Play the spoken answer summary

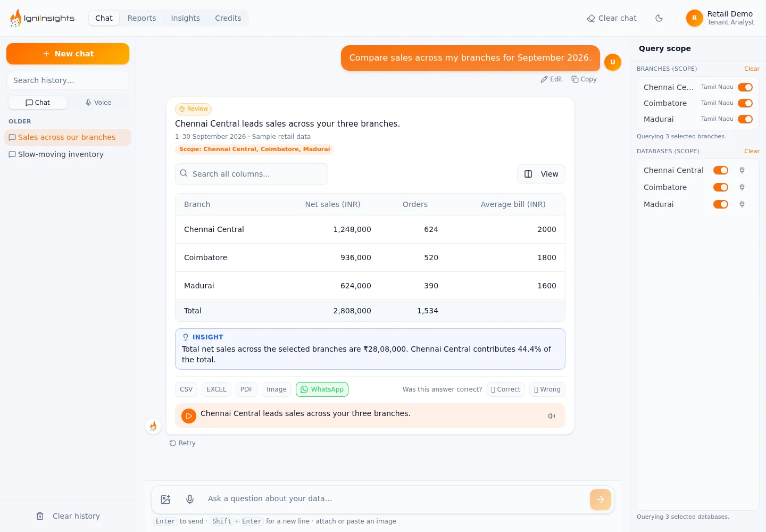(x=189, y=416)
